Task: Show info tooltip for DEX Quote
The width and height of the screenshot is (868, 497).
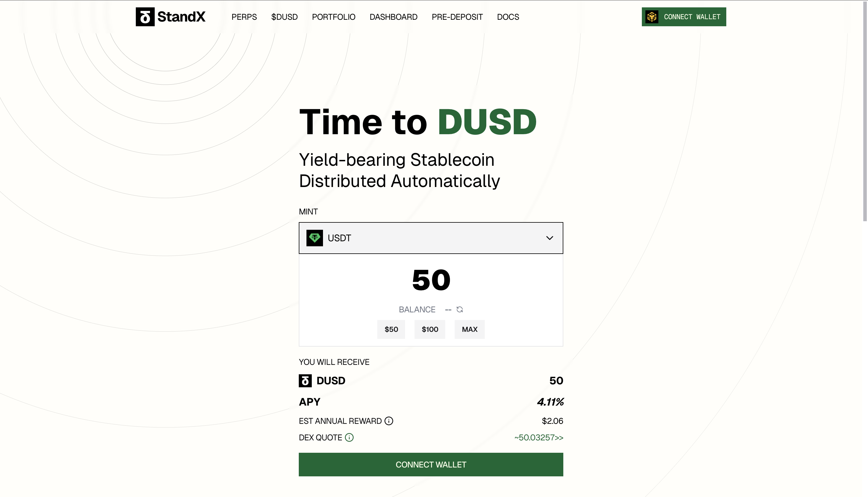Action: click(349, 438)
